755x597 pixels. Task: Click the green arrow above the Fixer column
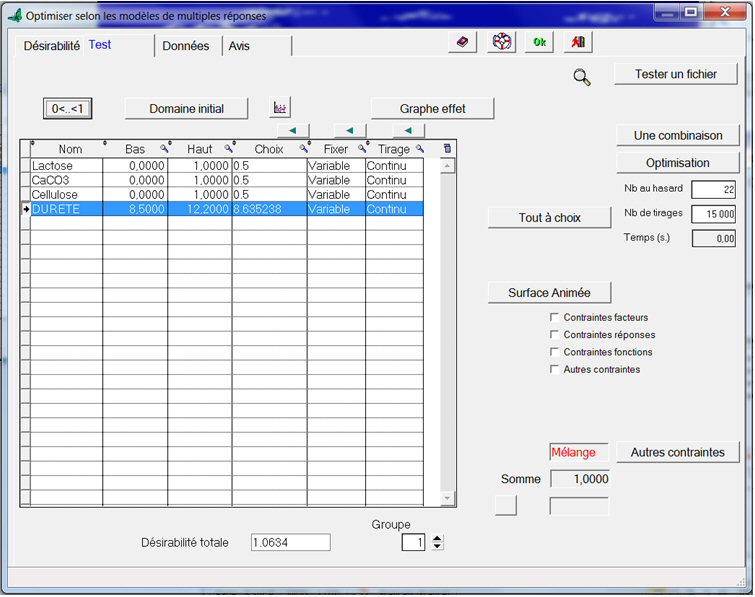click(x=350, y=131)
